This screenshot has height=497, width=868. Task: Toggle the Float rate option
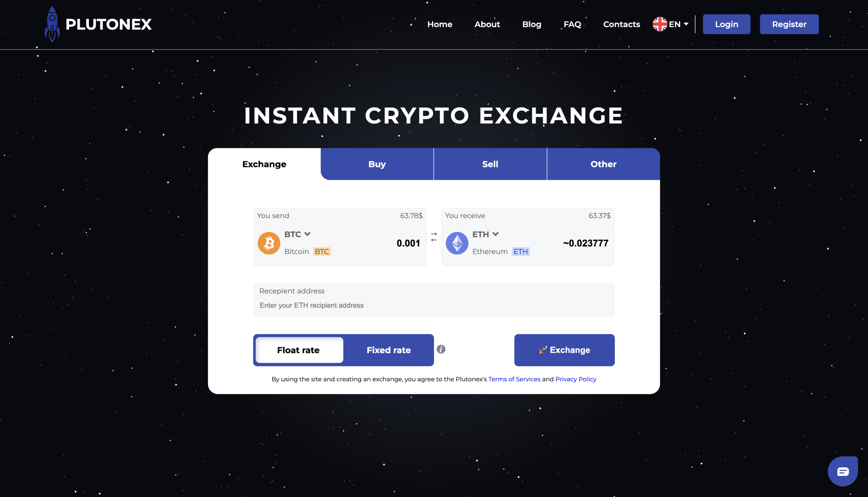tap(298, 350)
